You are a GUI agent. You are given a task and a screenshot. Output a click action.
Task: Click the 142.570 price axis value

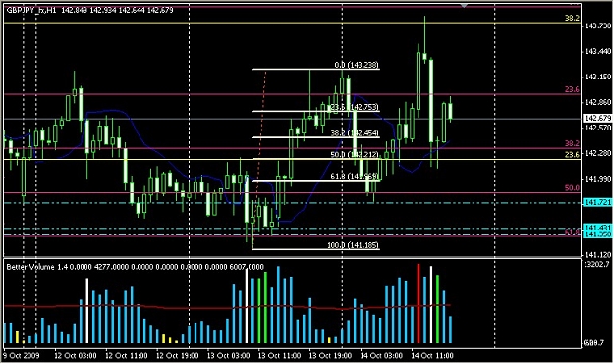pyautogui.click(x=598, y=128)
